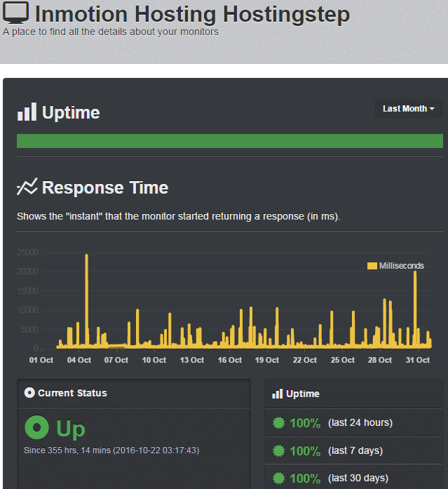Click the (last 24 hours) label
This screenshot has height=489, width=448.
[x=360, y=422]
